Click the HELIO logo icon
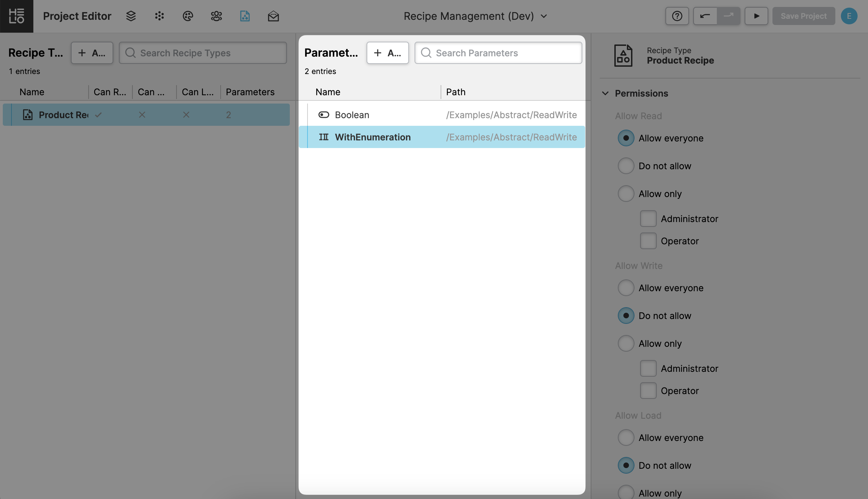Screen dimensions: 868x499 [x=16, y=16]
